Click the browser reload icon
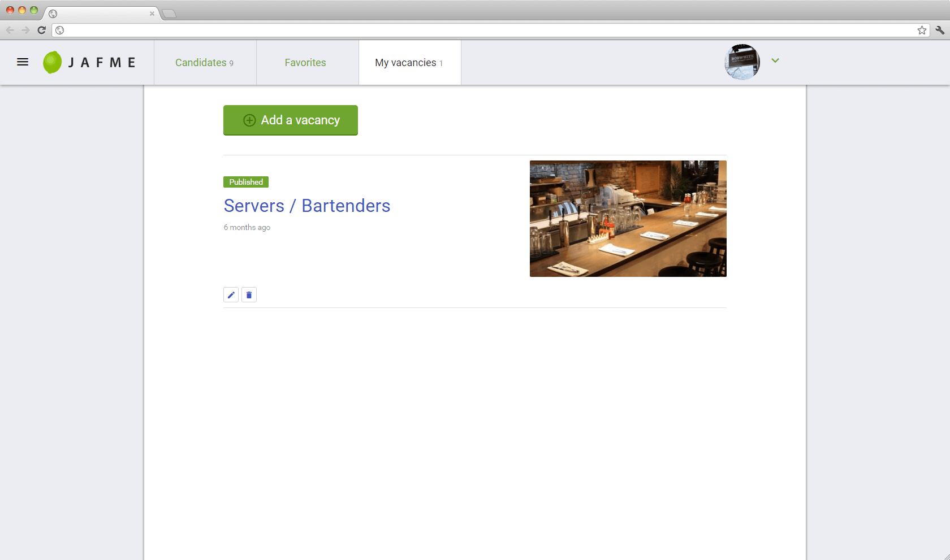This screenshot has width=950, height=560. pyautogui.click(x=41, y=30)
